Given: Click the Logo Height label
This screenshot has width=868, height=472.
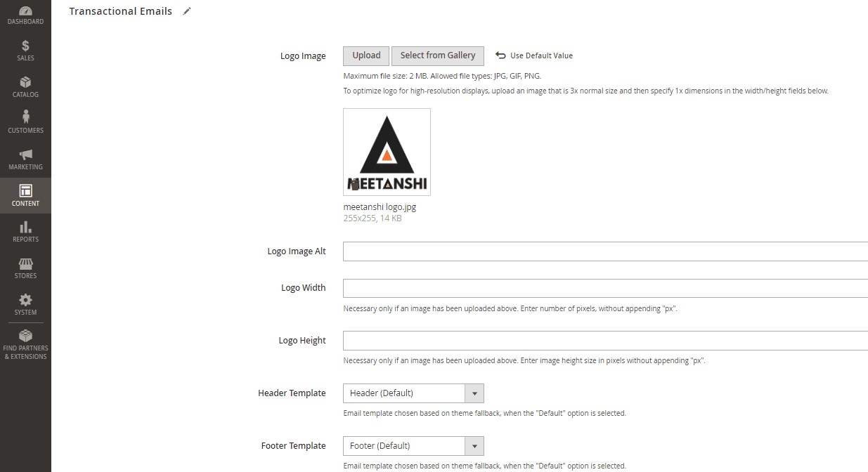Looking at the screenshot, I should pyautogui.click(x=302, y=341).
